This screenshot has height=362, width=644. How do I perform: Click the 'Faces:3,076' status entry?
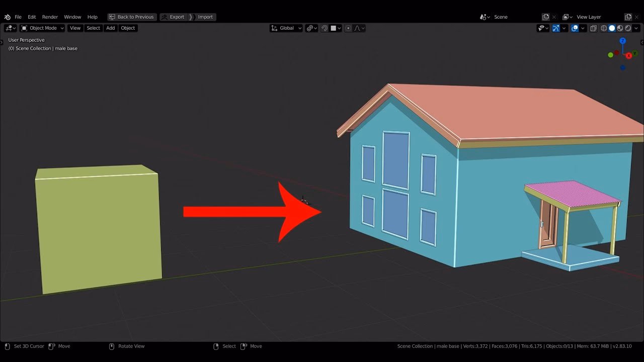click(x=505, y=346)
